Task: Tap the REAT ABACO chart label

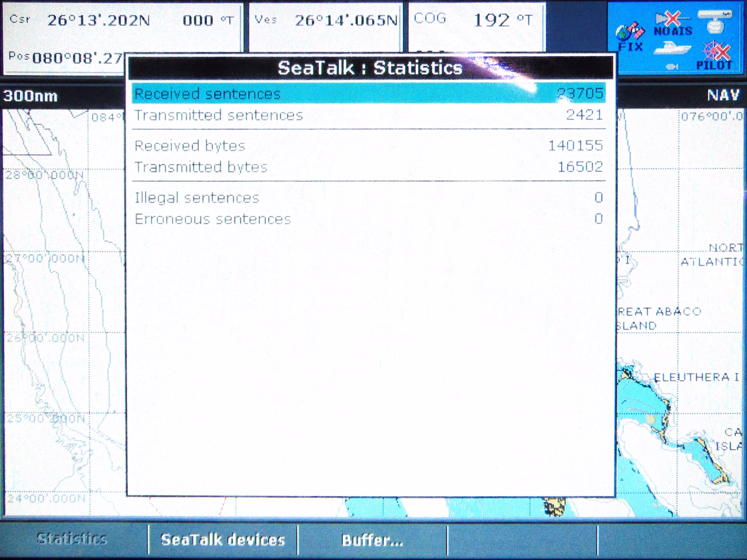Action: tap(659, 311)
